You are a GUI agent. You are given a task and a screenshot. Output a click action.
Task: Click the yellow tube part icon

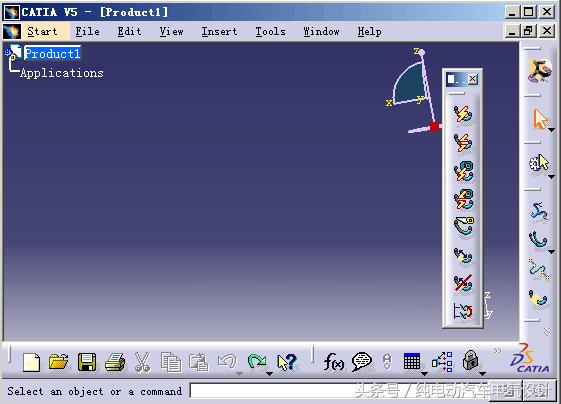pyautogui.click(x=538, y=298)
